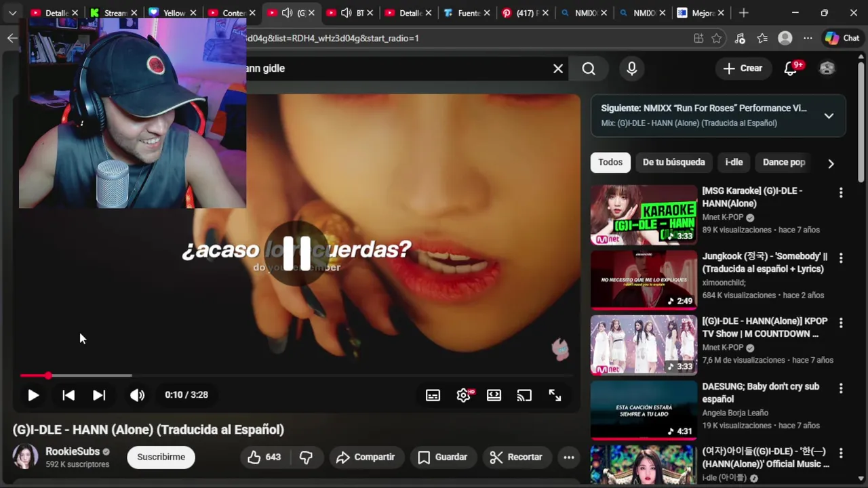868x488 pixels.
Task: Select the i-dle filter chip
Action: tap(734, 162)
